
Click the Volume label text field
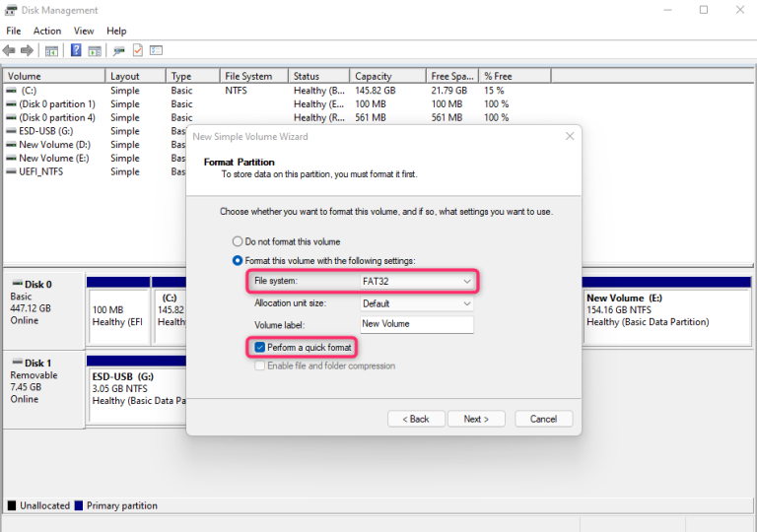[417, 324]
